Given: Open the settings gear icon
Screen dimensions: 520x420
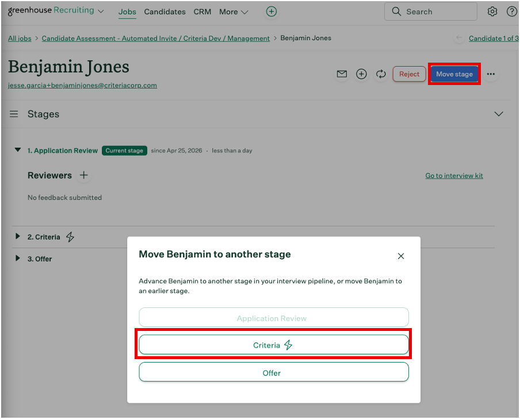Looking at the screenshot, I should pos(492,11).
